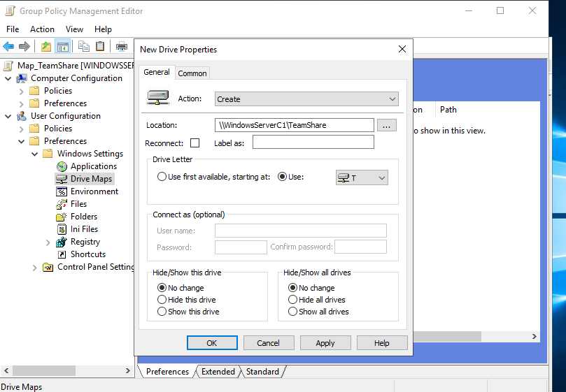
Task: Click the Paste clipboard toolbar icon
Action: (100, 46)
